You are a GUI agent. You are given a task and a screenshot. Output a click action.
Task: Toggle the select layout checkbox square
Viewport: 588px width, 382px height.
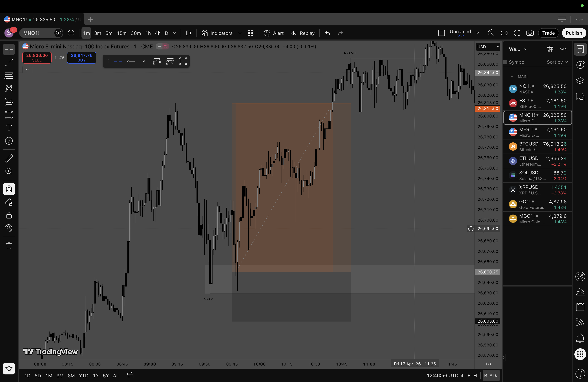click(442, 33)
